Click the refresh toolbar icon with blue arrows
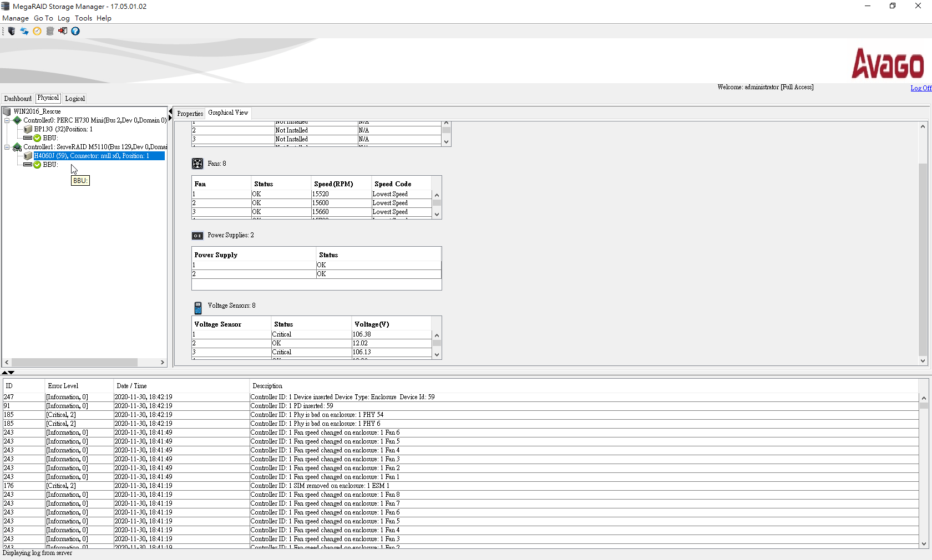 coord(24,31)
